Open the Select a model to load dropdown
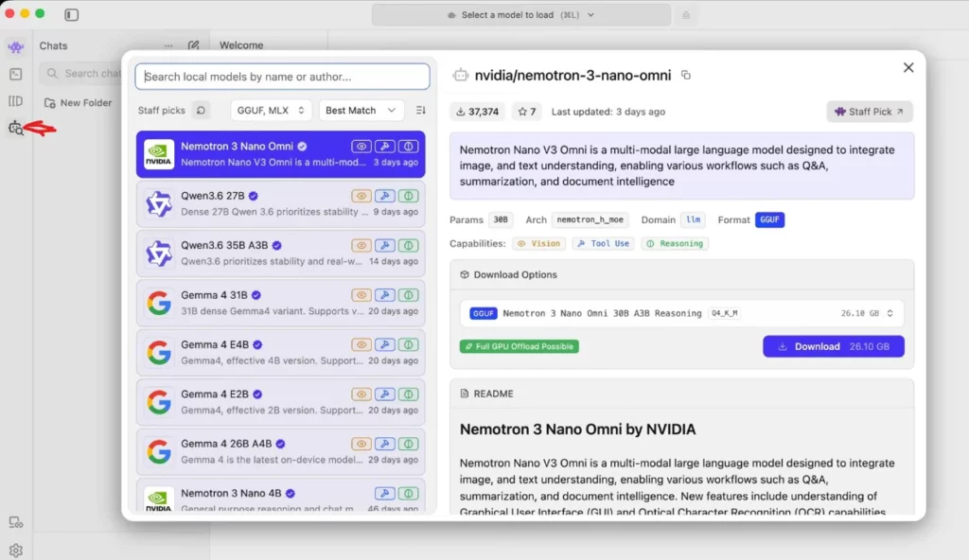Image resolution: width=969 pixels, height=560 pixels. 521,15
